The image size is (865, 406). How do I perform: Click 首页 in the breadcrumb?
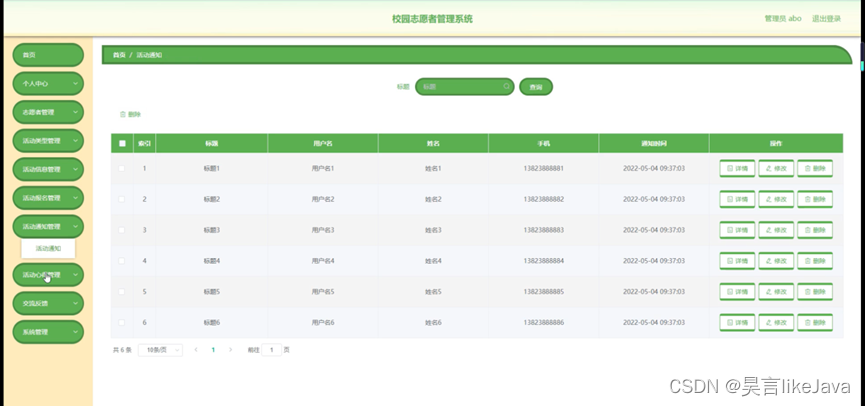(x=119, y=55)
